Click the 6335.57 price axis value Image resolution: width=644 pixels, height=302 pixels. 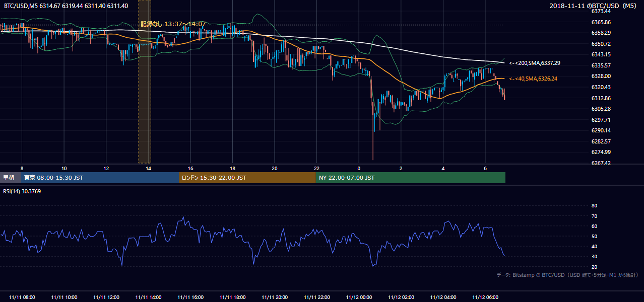(601, 65)
